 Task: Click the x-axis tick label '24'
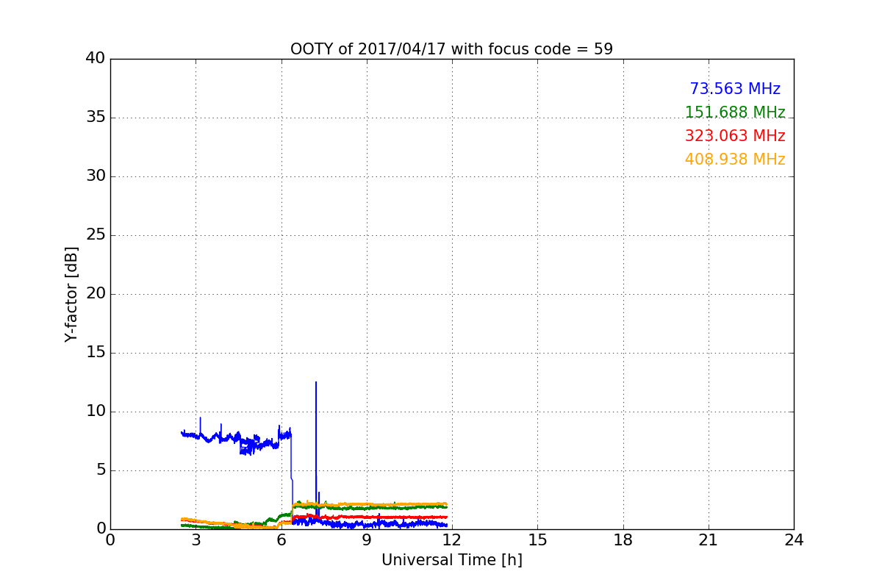tap(794, 540)
